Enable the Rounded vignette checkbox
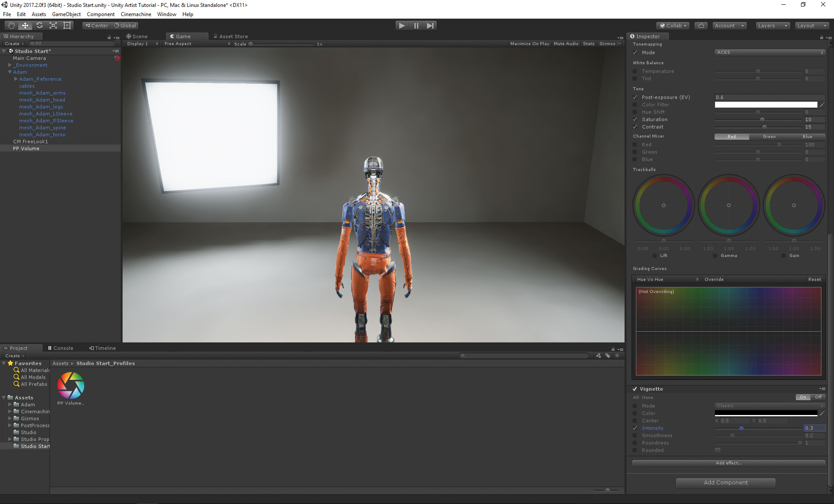834x504 pixels. pos(718,450)
